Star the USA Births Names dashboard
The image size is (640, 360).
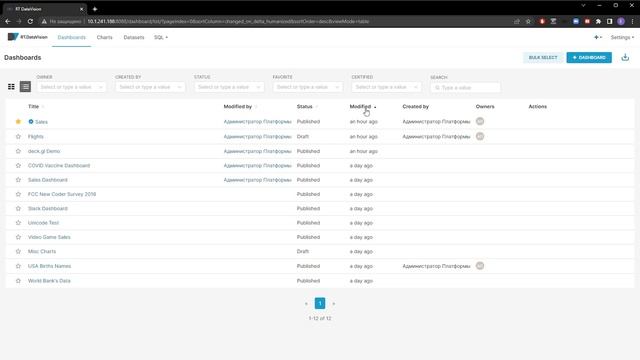(x=18, y=266)
